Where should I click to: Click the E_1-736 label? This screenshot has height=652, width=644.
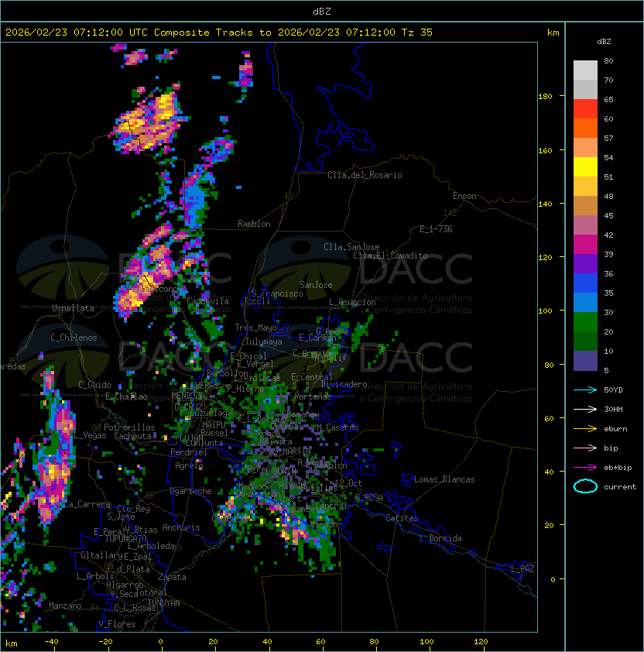(436, 229)
